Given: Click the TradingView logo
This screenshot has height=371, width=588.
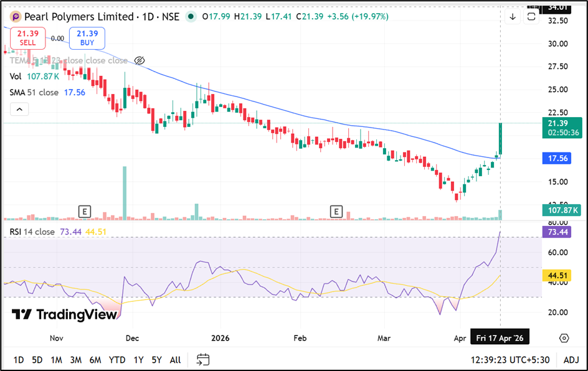Looking at the screenshot, I should point(64,314).
